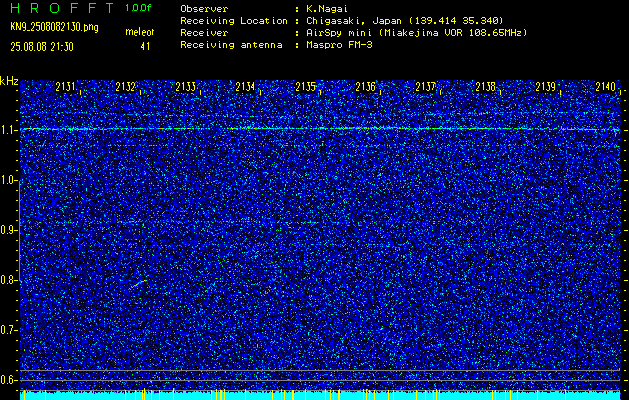Image resolution: width=629 pixels, height=400 pixels.
Task: Select the timestamp 25.08.08 21:30
Action: 42,47
